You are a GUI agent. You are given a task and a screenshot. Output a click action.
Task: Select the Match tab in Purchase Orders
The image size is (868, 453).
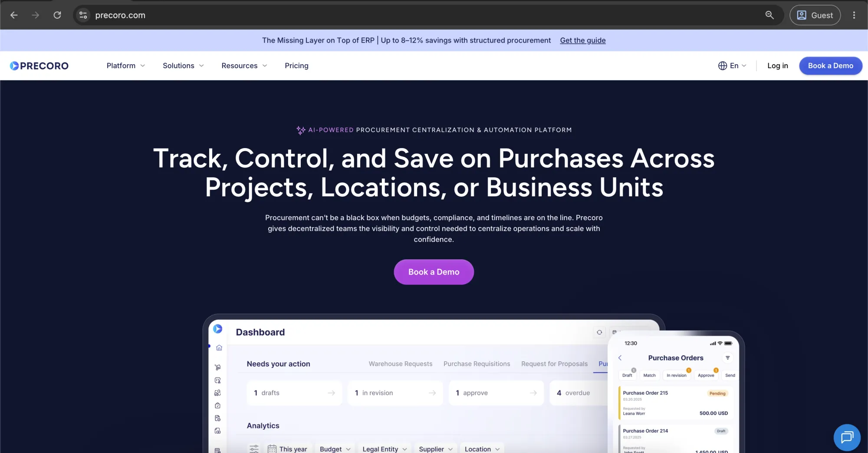tap(649, 375)
